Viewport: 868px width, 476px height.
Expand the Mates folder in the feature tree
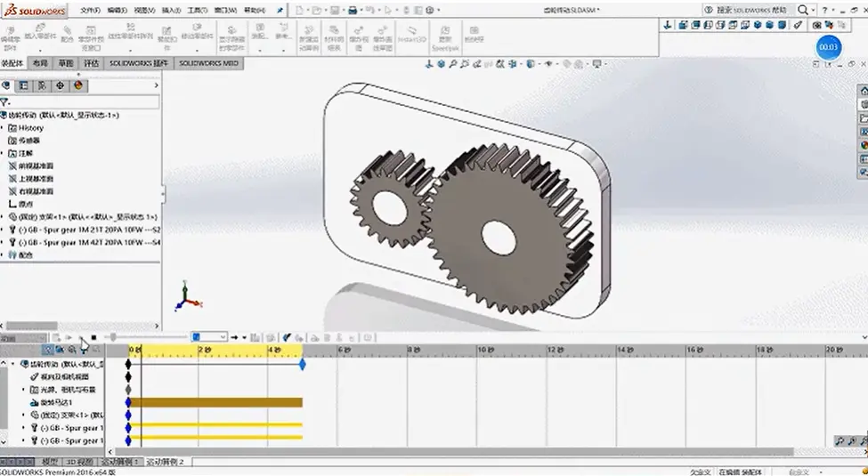pos(2,255)
